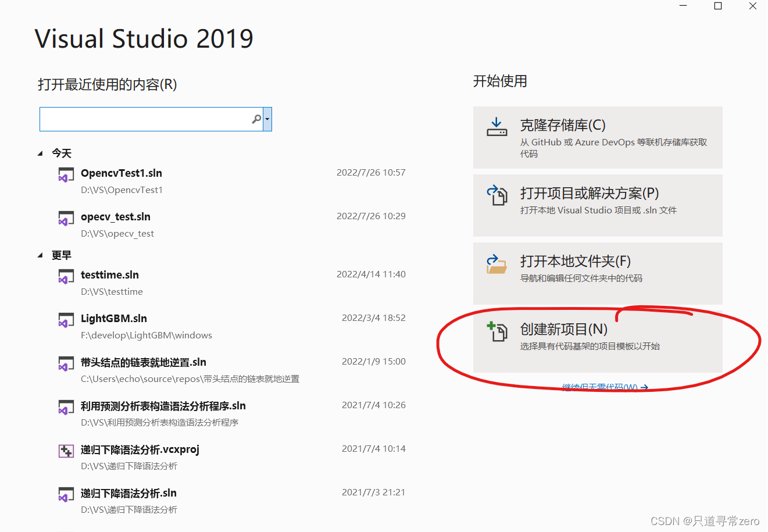Click the continue without code link
768x532 pixels.
(605, 387)
